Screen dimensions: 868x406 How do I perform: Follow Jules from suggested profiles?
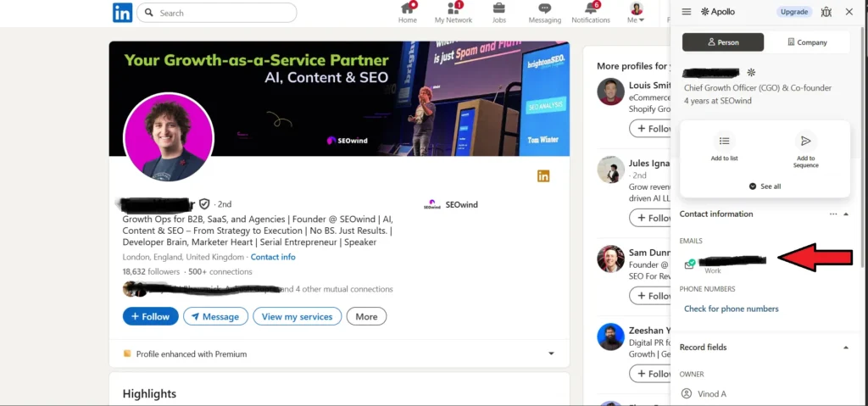point(650,218)
